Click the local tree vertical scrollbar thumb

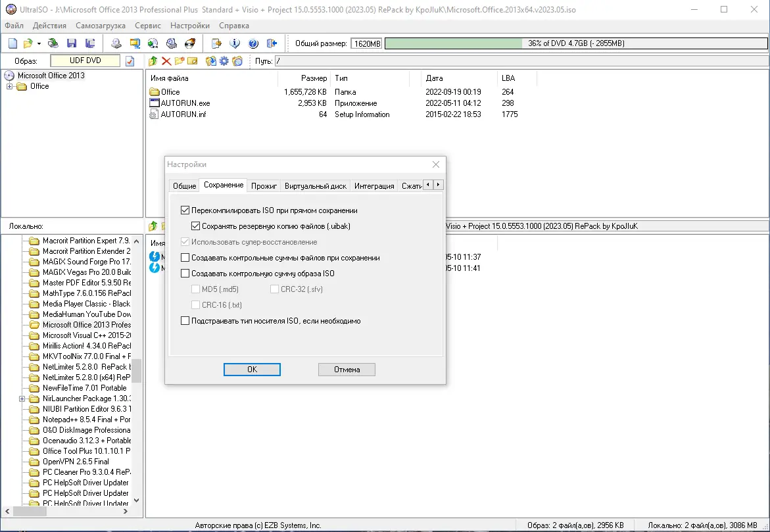[x=137, y=371]
